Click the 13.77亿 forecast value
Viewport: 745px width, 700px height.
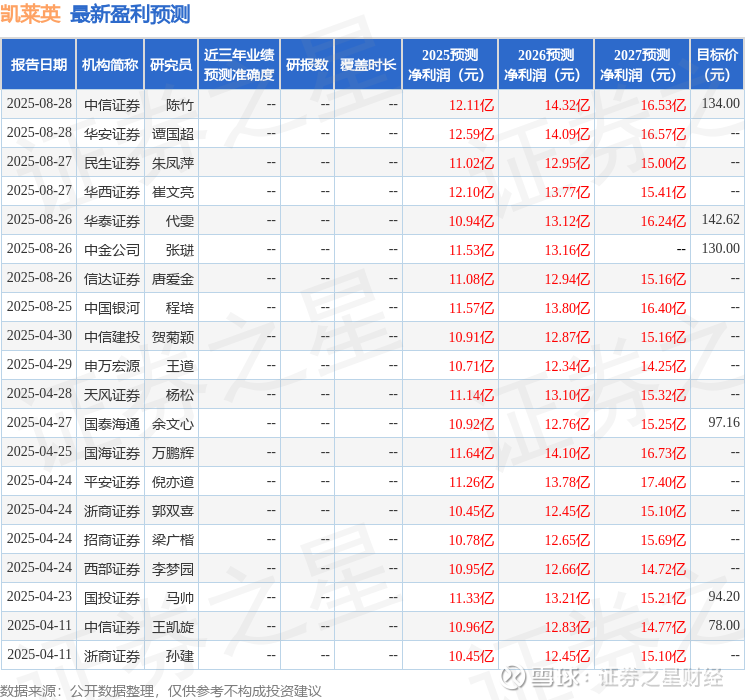tap(567, 192)
